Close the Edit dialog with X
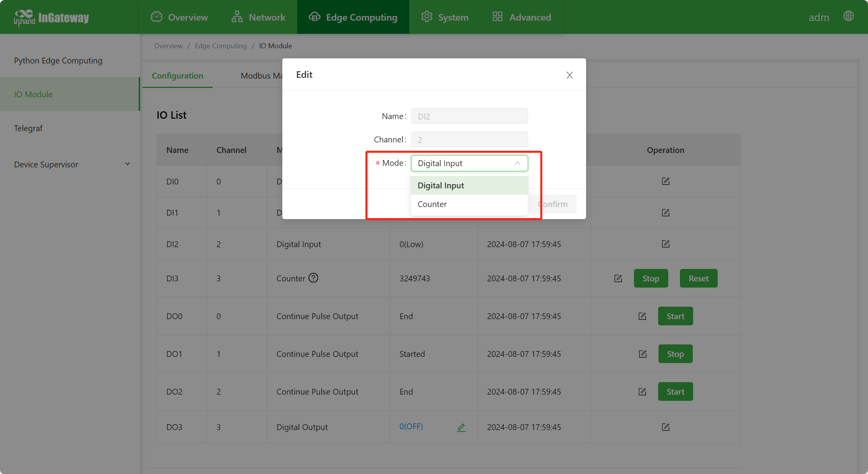Viewport: 868px width, 474px height. click(569, 75)
